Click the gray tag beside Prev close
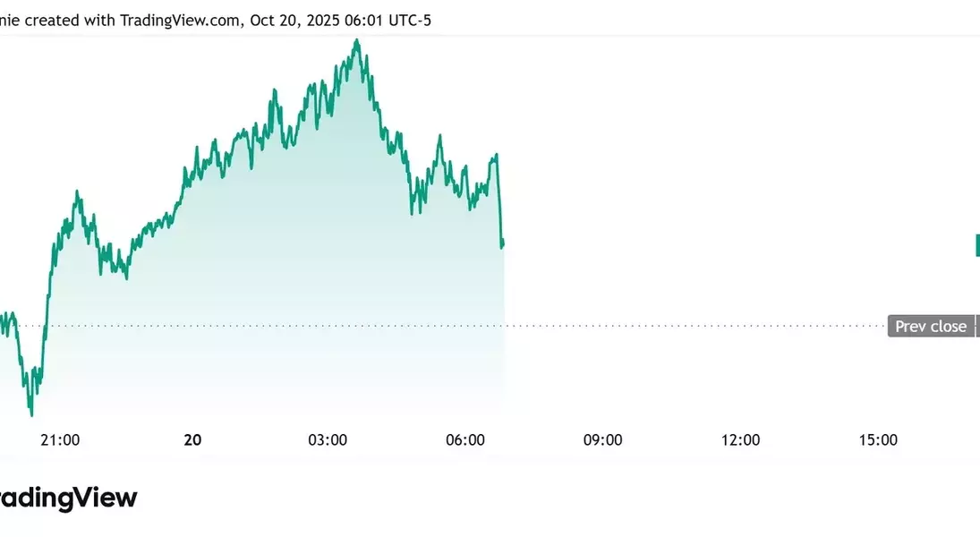The height and width of the screenshot is (537, 980). pos(977,327)
